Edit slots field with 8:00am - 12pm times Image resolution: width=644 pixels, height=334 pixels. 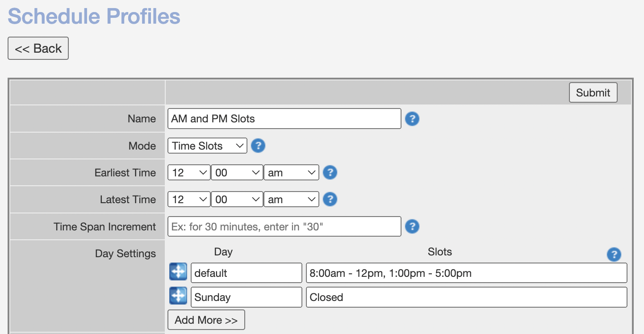point(467,273)
